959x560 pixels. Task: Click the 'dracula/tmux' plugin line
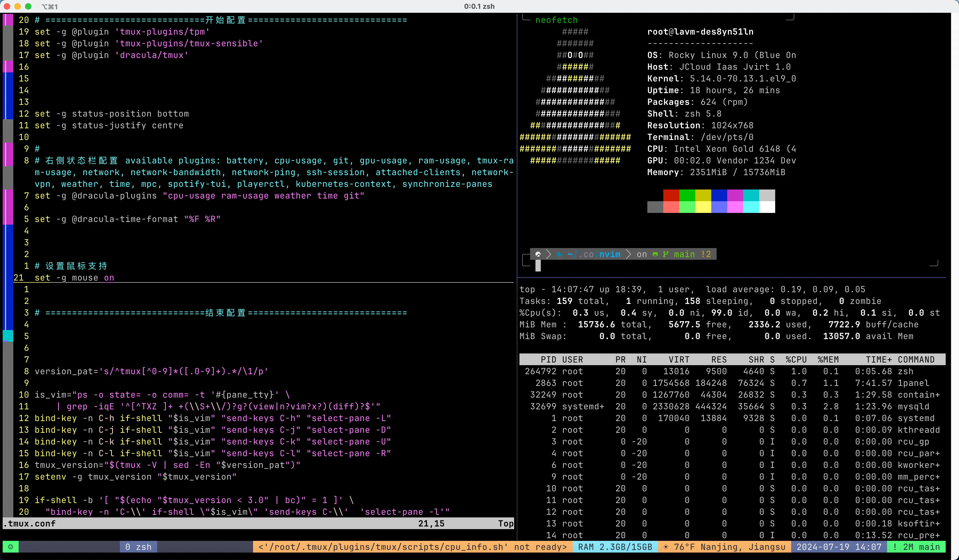pos(112,55)
